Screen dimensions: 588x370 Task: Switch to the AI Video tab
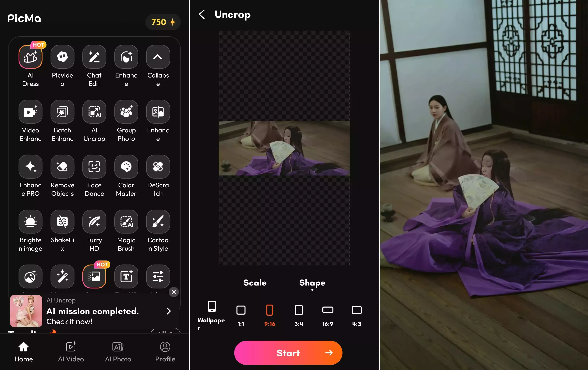click(71, 352)
